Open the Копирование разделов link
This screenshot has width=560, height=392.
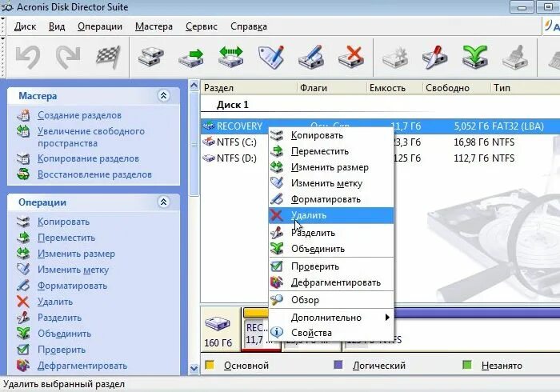coord(88,158)
